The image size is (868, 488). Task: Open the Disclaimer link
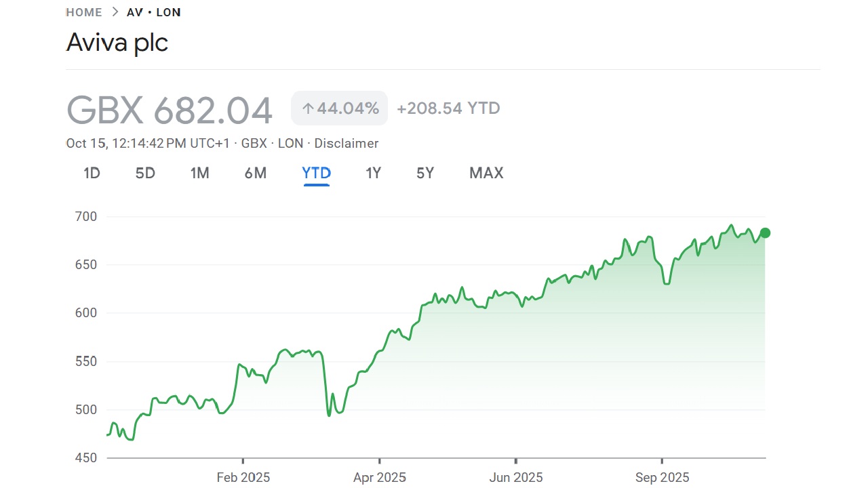347,143
